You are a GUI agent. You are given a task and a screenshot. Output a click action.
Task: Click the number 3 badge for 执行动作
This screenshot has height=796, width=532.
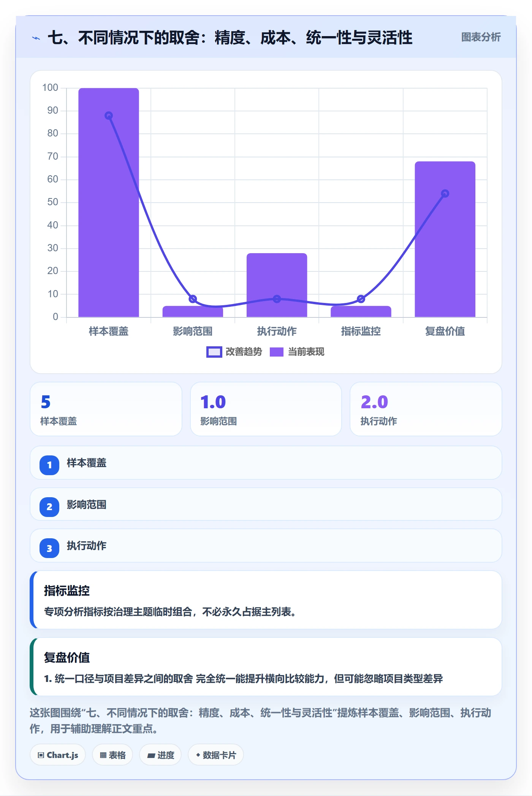click(x=49, y=549)
